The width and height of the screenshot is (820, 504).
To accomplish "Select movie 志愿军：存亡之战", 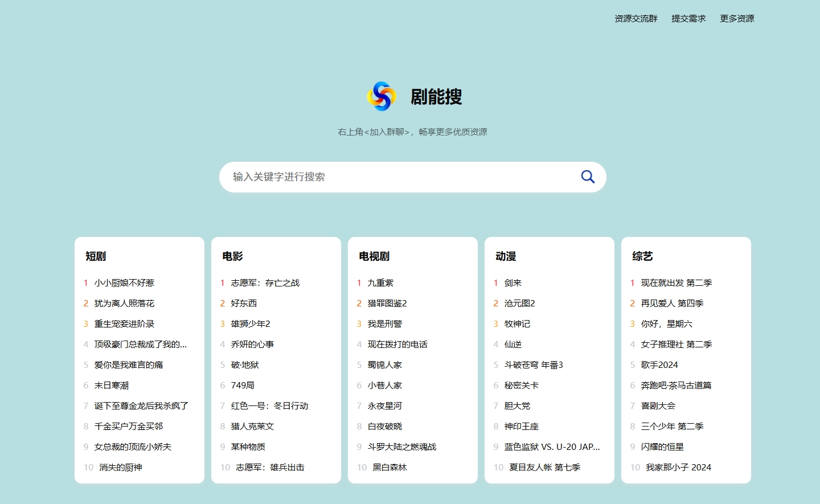I will 265,283.
